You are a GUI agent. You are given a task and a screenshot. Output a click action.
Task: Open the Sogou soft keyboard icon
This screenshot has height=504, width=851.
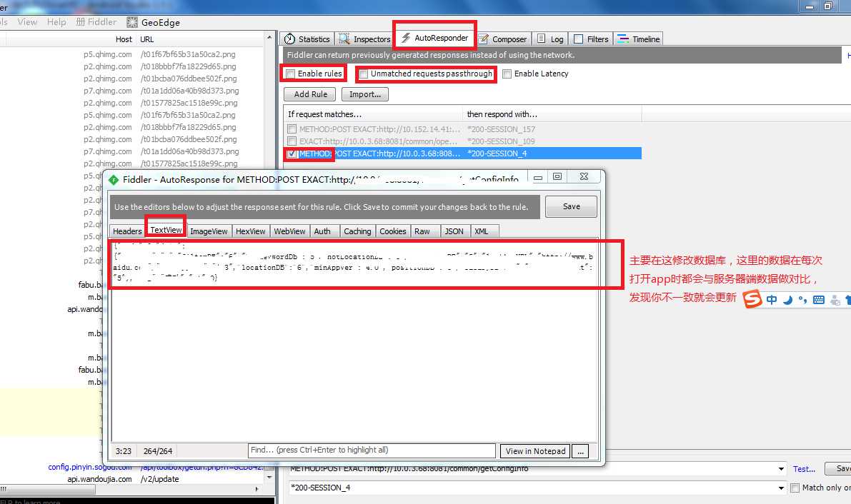coord(819,300)
